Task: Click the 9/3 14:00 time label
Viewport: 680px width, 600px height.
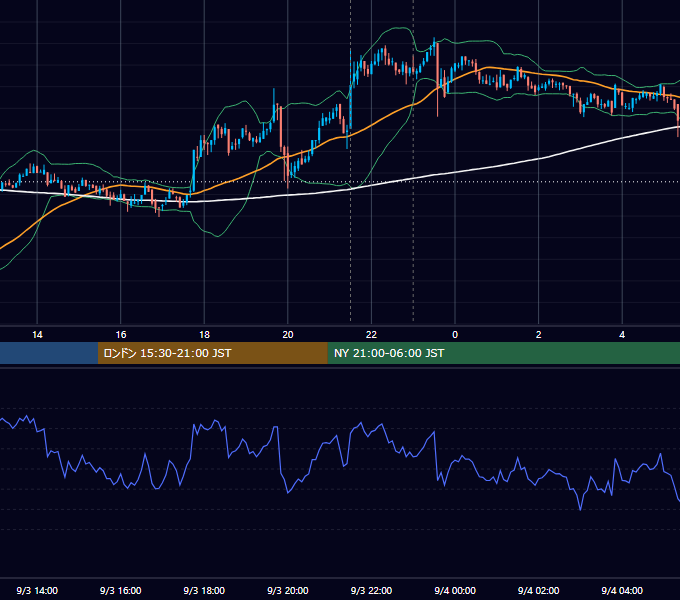Action: pos(37,590)
